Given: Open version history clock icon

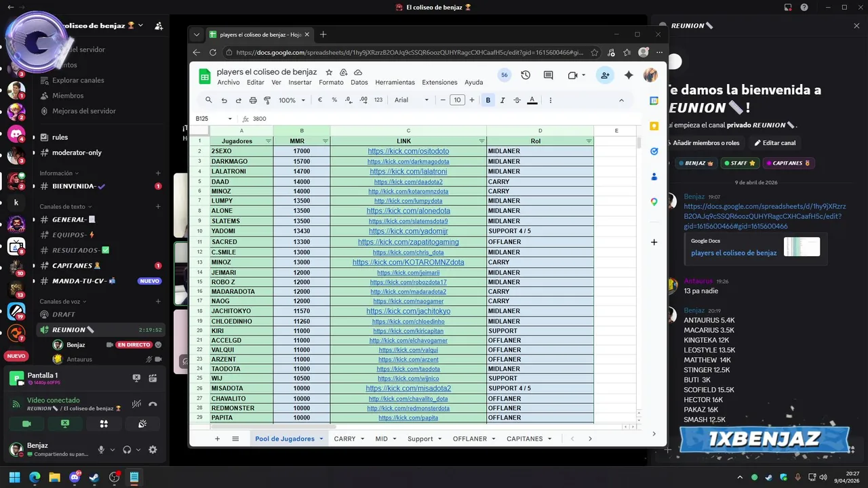Looking at the screenshot, I should click(526, 75).
